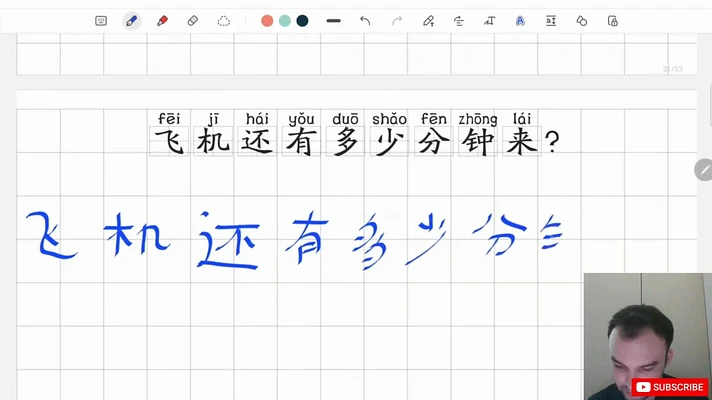712x400 pixels.
Task: Click the pinyin label duō
Action: (345, 119)
